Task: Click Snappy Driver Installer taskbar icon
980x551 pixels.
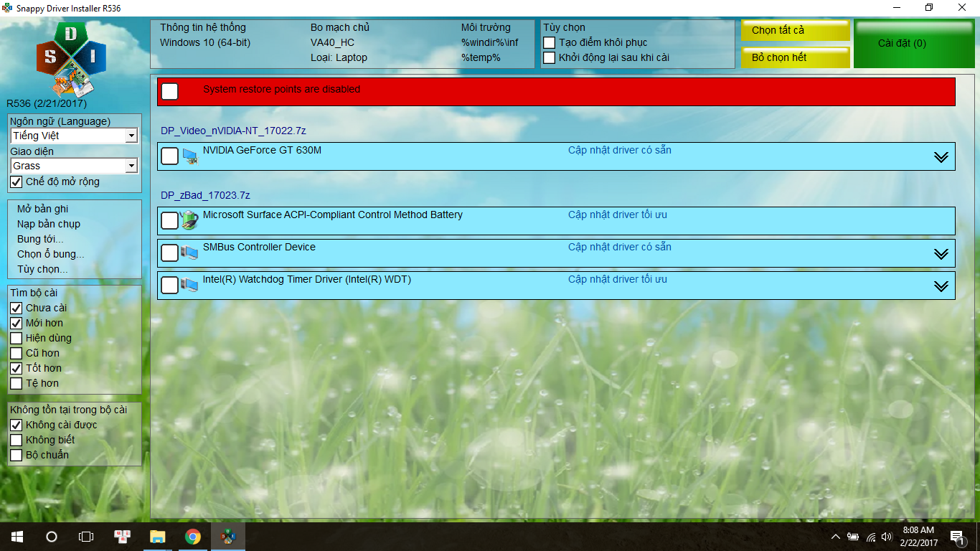Action: (227, 537)
